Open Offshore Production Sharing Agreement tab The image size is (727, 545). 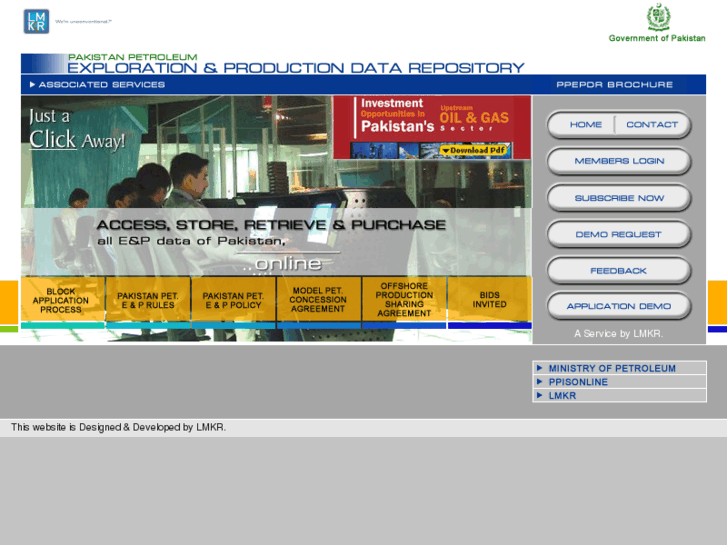[x=404, y=300]
